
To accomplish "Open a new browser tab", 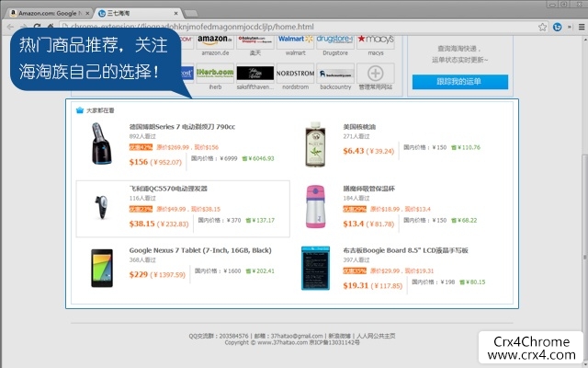I will pos(191,14).
